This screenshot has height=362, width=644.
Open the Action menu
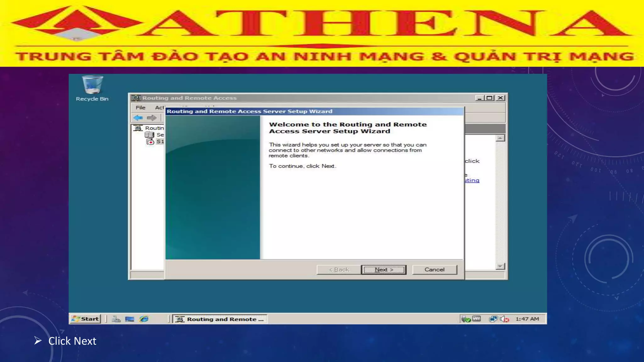pos(159,107)
